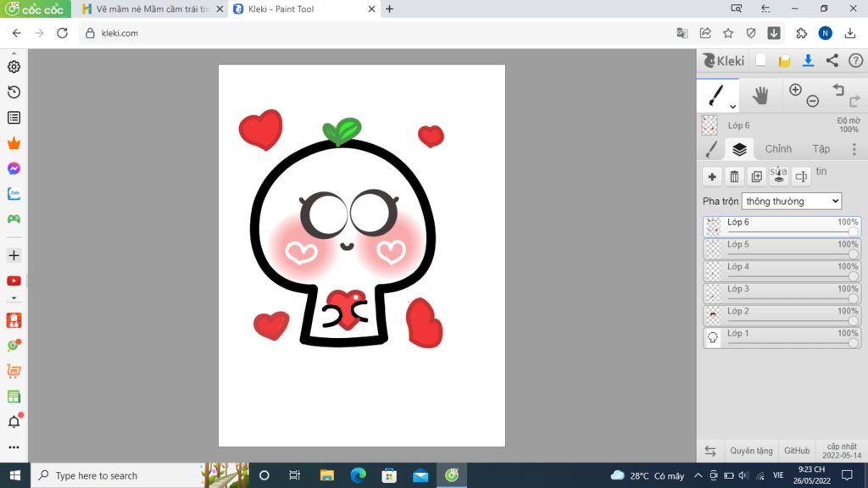Image resolution: width=868 pixels, height=488 pixels.
Task: Open the Cốc Cốc sidebar settings gear
Action: (14, 66)
